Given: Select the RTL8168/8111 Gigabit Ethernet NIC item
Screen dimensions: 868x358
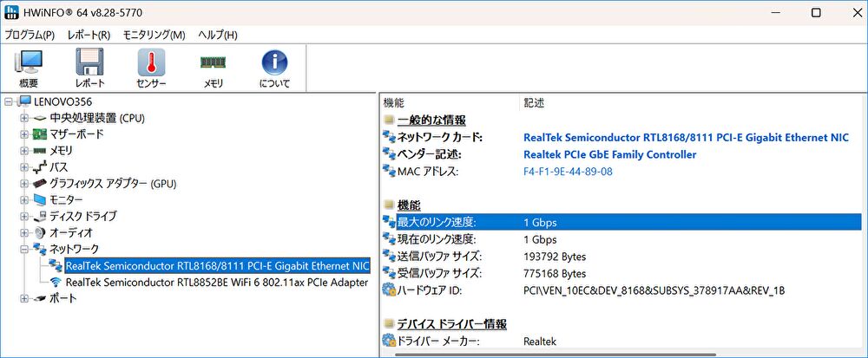Looking at the screenshot, I should pos(217,265).
